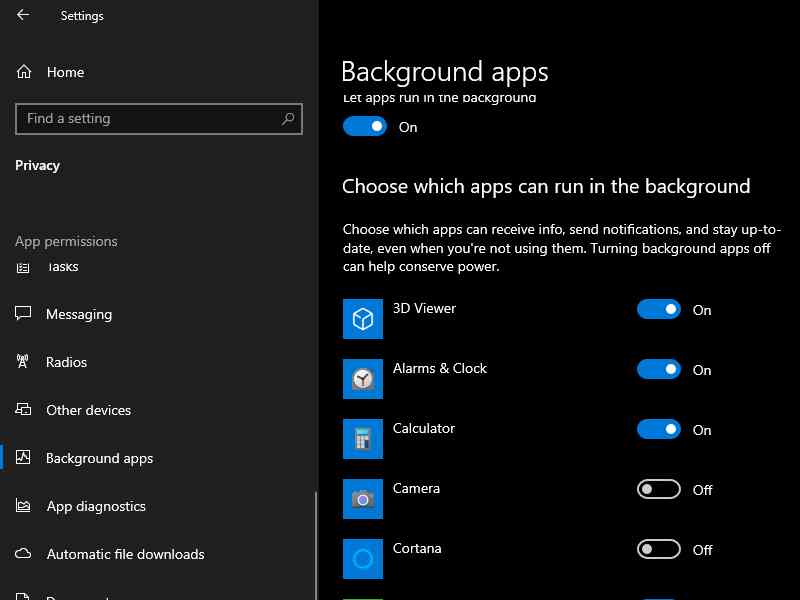Click the Messaging chat bubble icon
Viewport: 800px width, 600px height.
click(23, 313)
